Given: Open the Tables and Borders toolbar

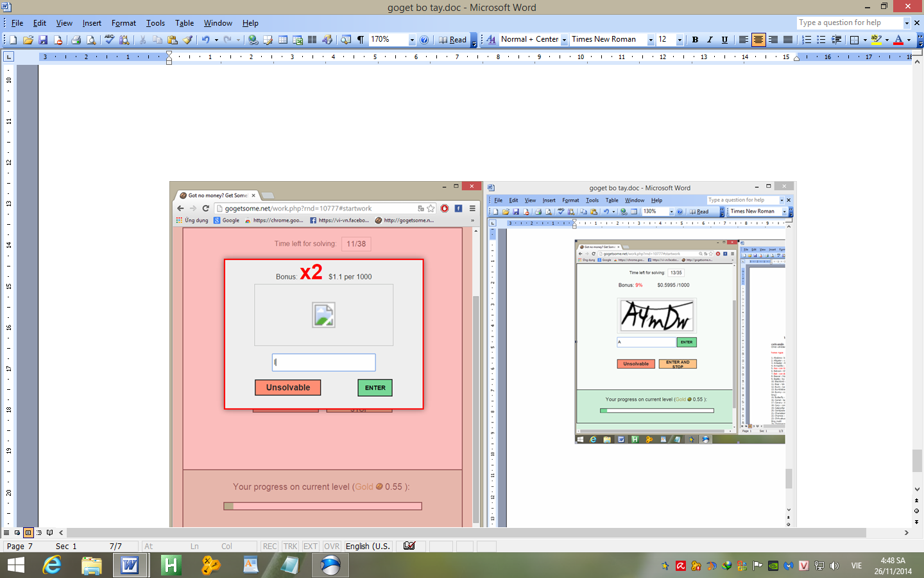Looking at the screenshot, I should coord(268,40).
